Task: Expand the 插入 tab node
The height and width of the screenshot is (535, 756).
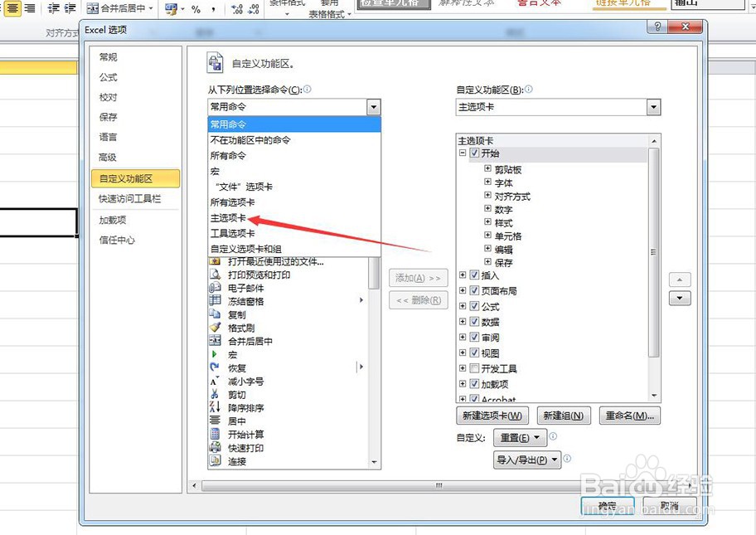Action: coord(463,275)
